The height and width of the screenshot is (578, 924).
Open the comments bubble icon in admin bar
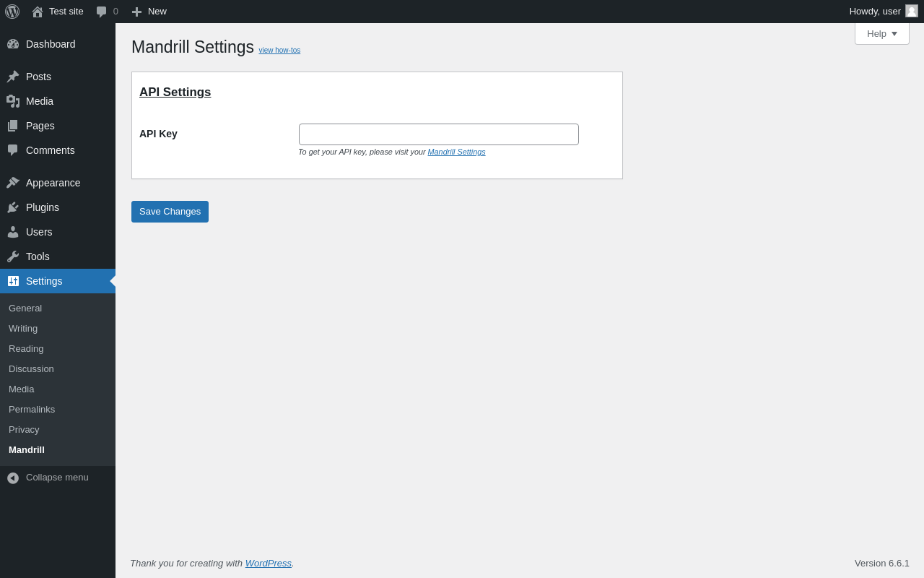point(101,12)
